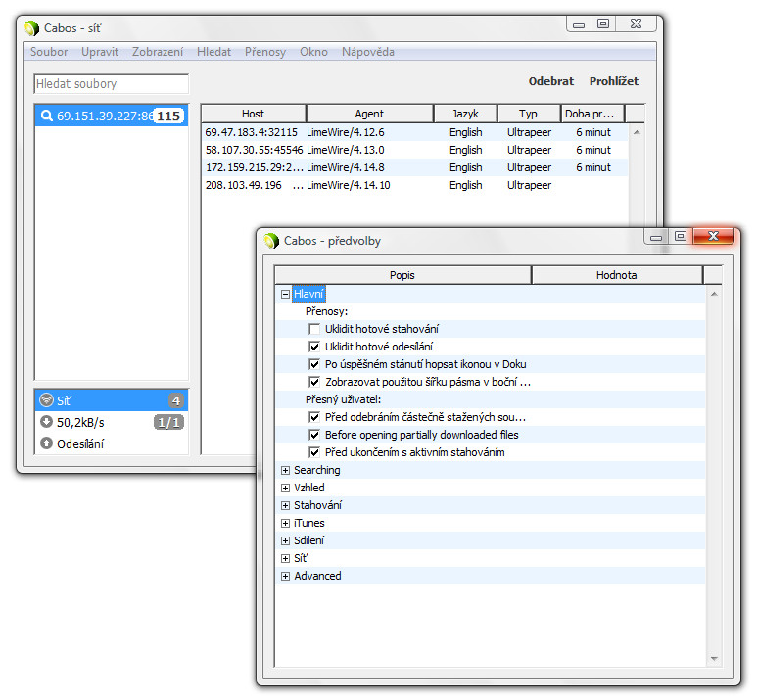
Task: Close the Cabos předvolby window
Action: coord(713,236)
